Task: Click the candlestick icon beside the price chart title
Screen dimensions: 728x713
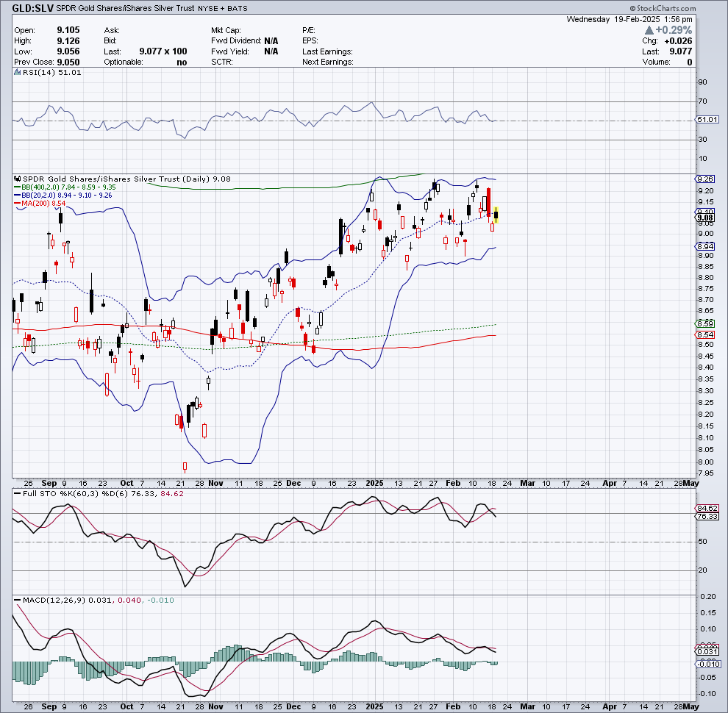Action: 18,179
